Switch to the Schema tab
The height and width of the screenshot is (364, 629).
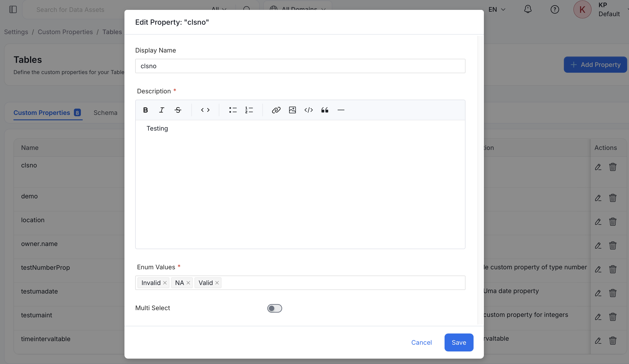tap(105, 113)
